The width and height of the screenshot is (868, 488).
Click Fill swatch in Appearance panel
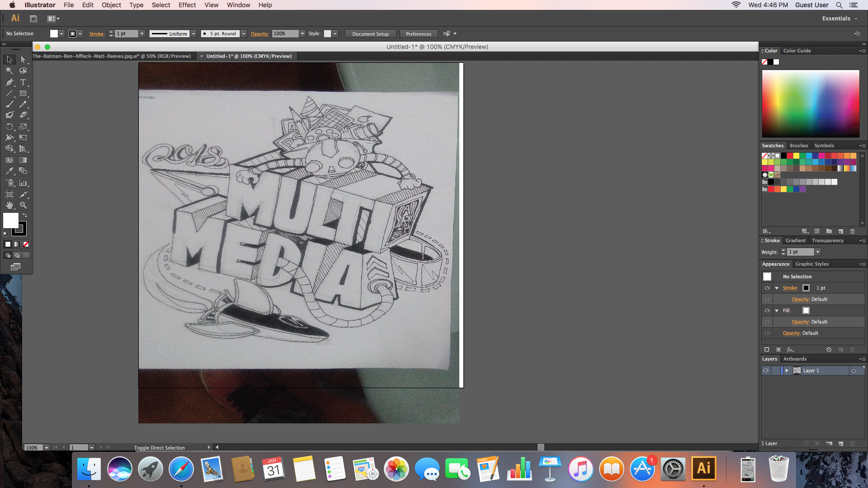coord(806,310)
